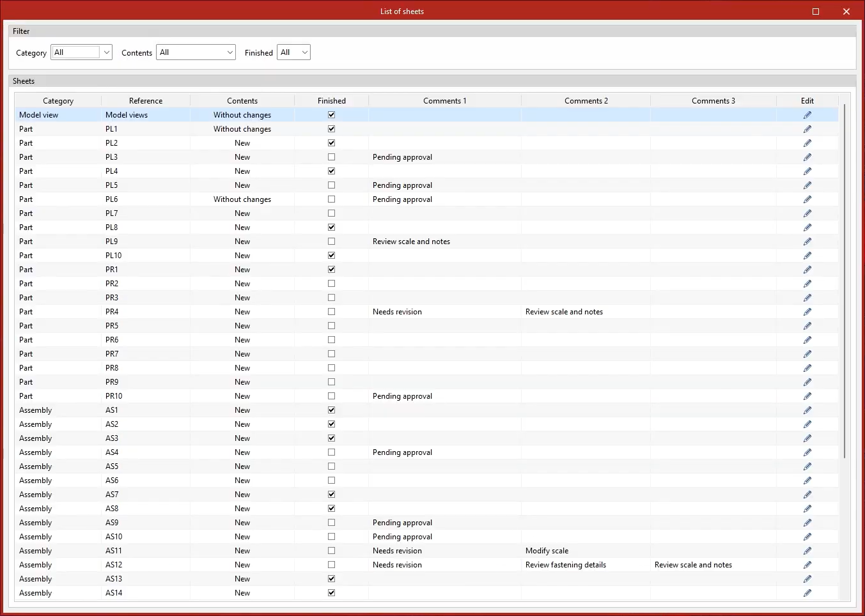Edit AS4 sheet with pencil icon
The height and width of the screenshot is (616, 865).
(x=807, y=452)
